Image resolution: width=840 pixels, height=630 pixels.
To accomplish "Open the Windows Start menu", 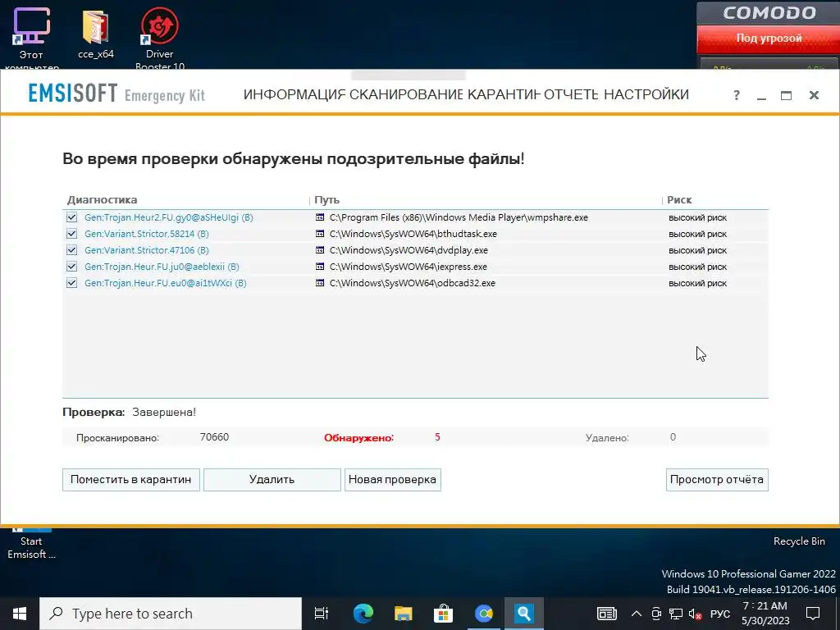I will tap(20, 614).
